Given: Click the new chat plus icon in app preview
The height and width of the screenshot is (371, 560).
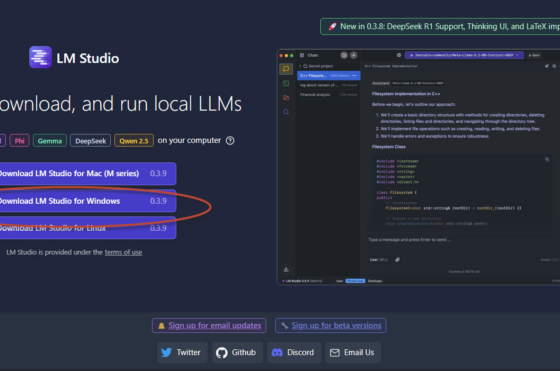Looking at the screenshot, I should click(353, 55).
